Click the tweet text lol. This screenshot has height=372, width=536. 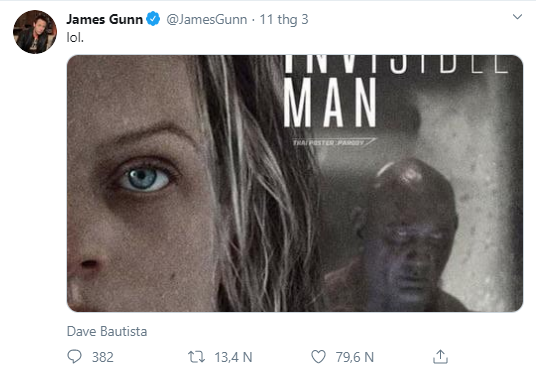tap(75, 37)
